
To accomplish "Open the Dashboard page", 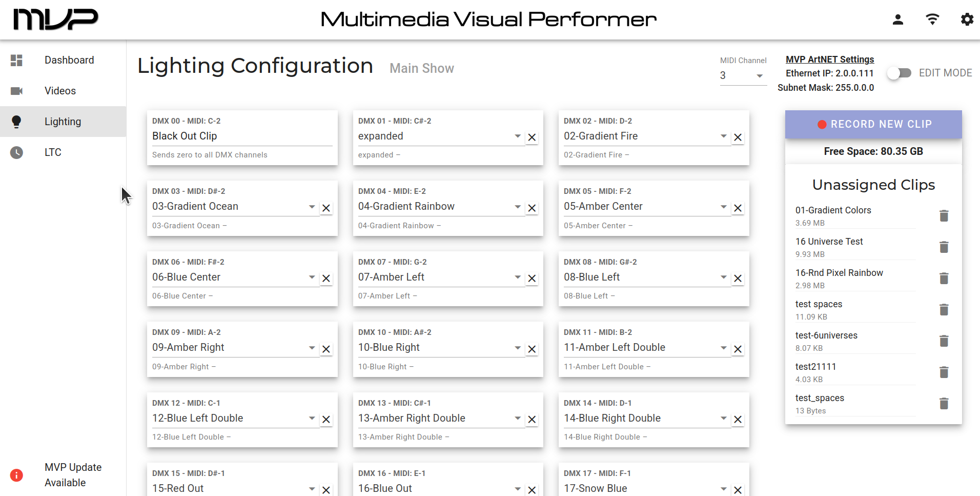I will point(69,60).
